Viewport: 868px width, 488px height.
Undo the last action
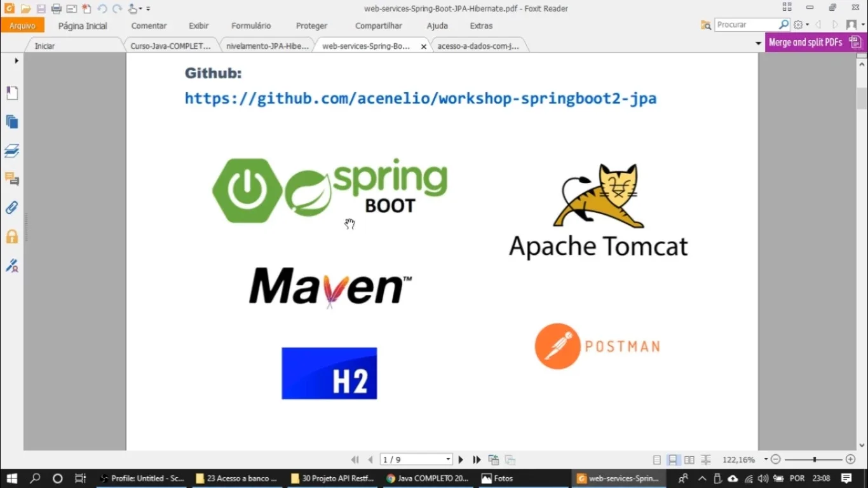coord(102,9)
